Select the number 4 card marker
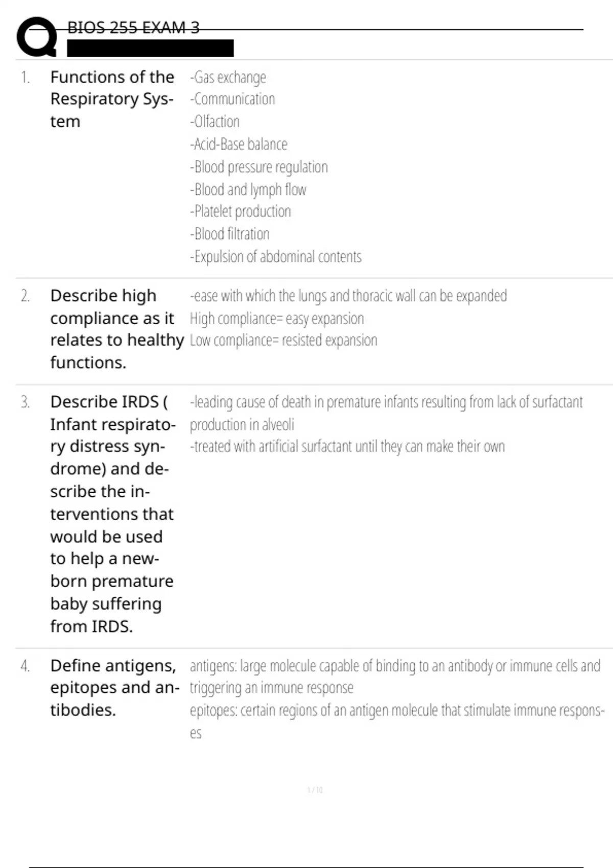 25,666
